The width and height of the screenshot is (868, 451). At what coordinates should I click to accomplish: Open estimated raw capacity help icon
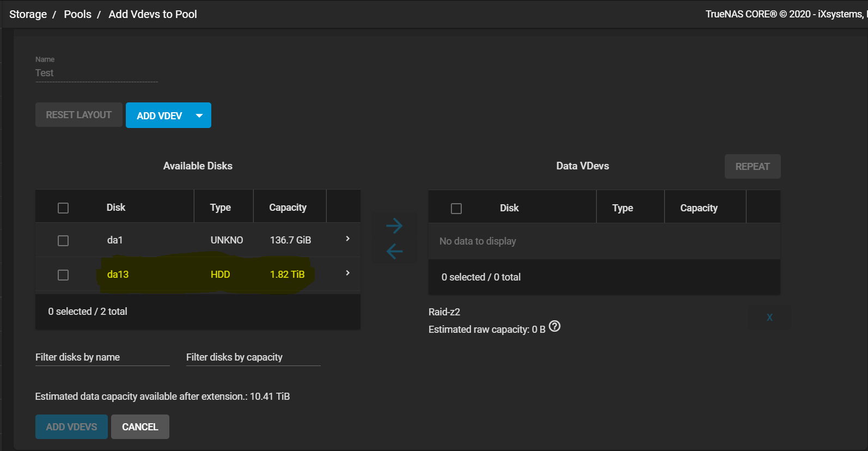pos(554,326)
